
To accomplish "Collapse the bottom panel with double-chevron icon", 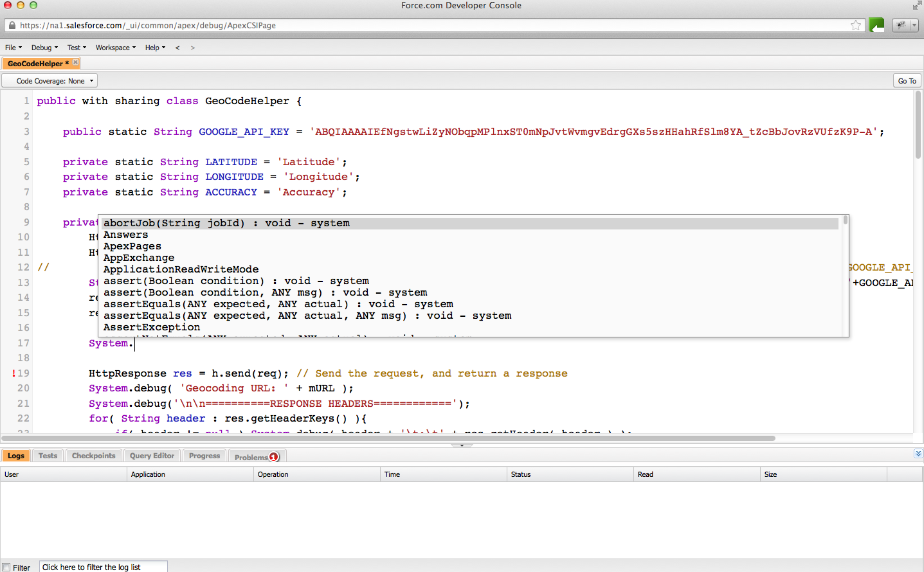I will click(918, 454).
